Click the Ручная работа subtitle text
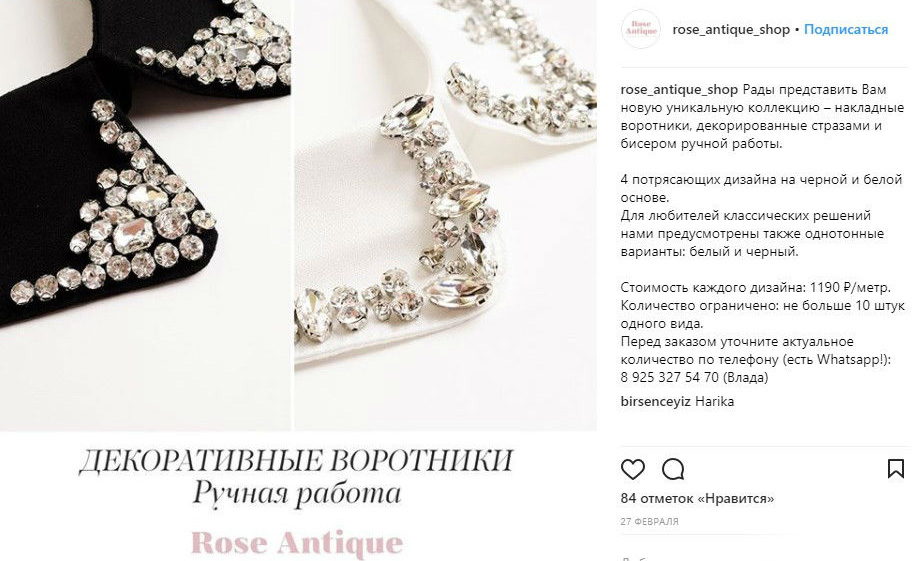This screenshot has height=561, width=913. point(296,494)
